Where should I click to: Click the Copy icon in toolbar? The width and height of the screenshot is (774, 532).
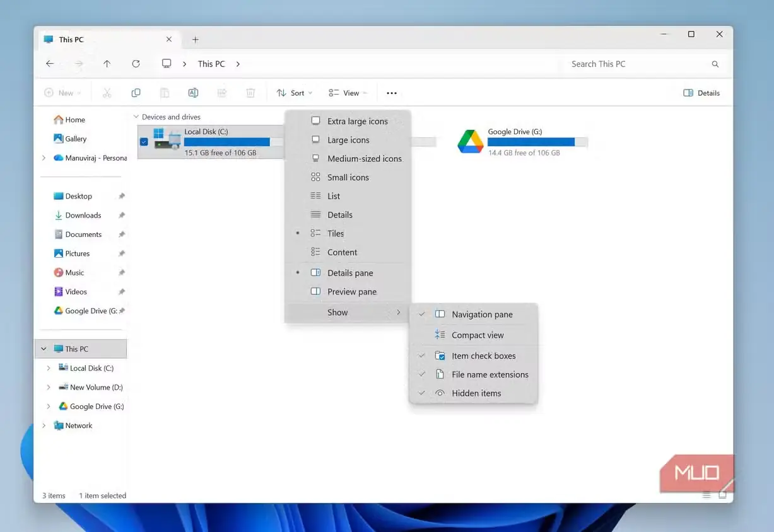[136, 93]
